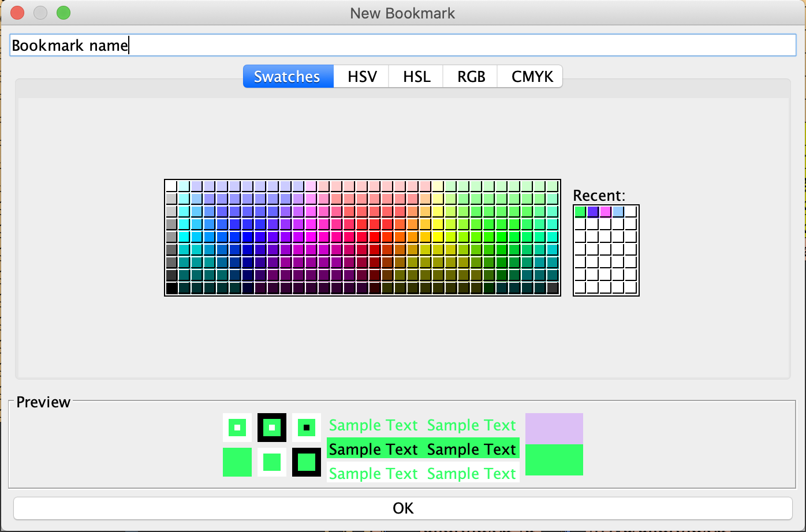Viewport: 806px width, 532px height.
Task: Switch to the HSV tab
Action: click(x=361, y=76)
